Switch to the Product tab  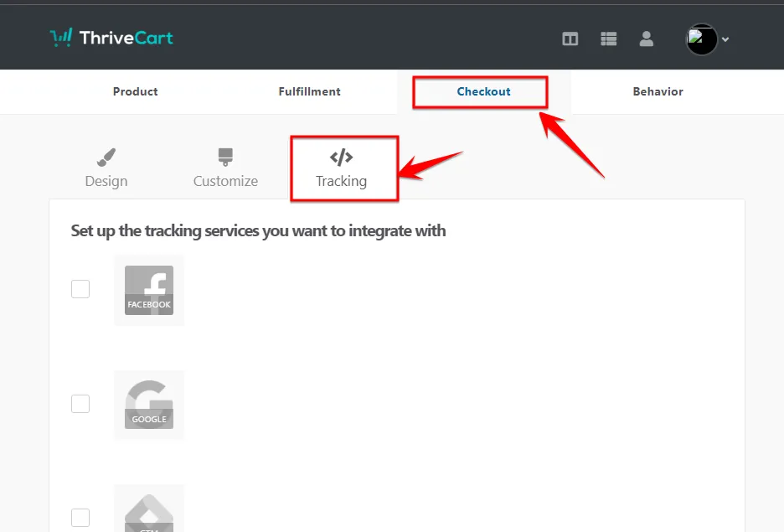click(x=136, y=91)
